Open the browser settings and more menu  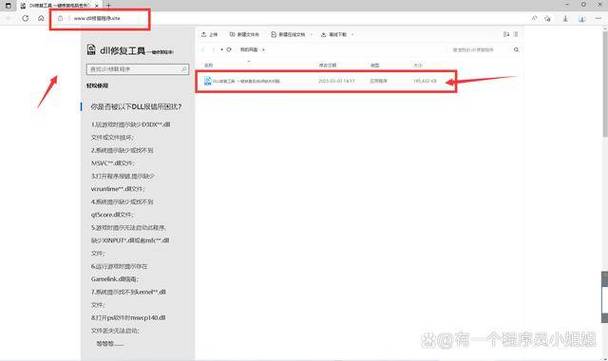[598, 18]
